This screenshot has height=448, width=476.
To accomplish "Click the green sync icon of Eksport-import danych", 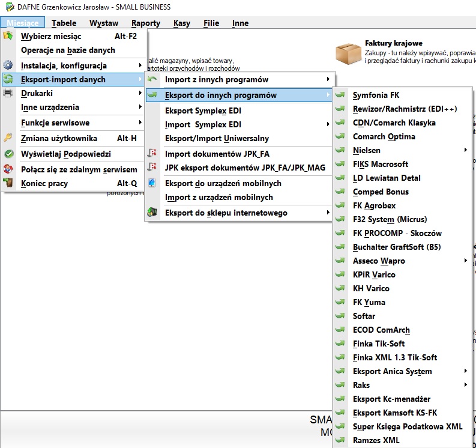I will click(8, 79).
